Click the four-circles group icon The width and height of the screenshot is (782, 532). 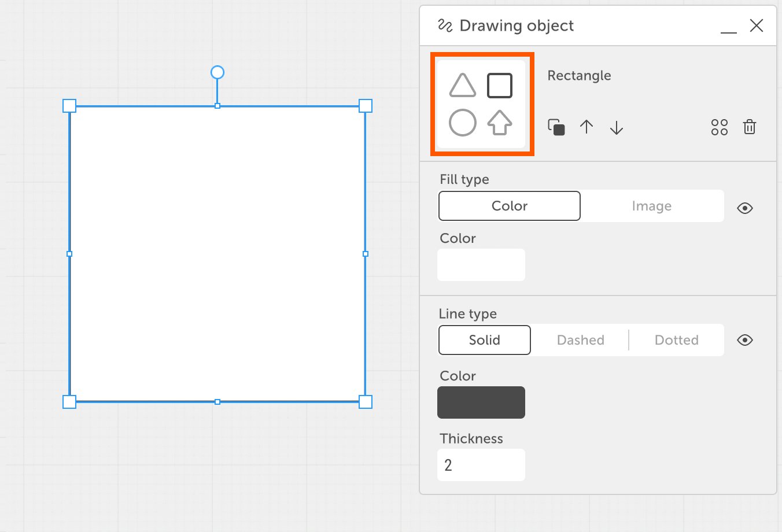pos(720,127)
